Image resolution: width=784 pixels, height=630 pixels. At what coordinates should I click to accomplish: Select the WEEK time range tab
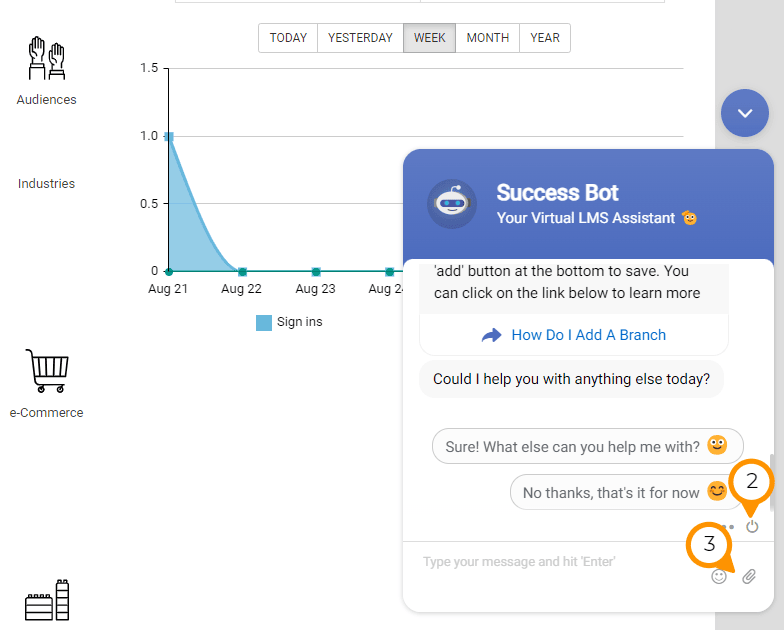[430, 38]
